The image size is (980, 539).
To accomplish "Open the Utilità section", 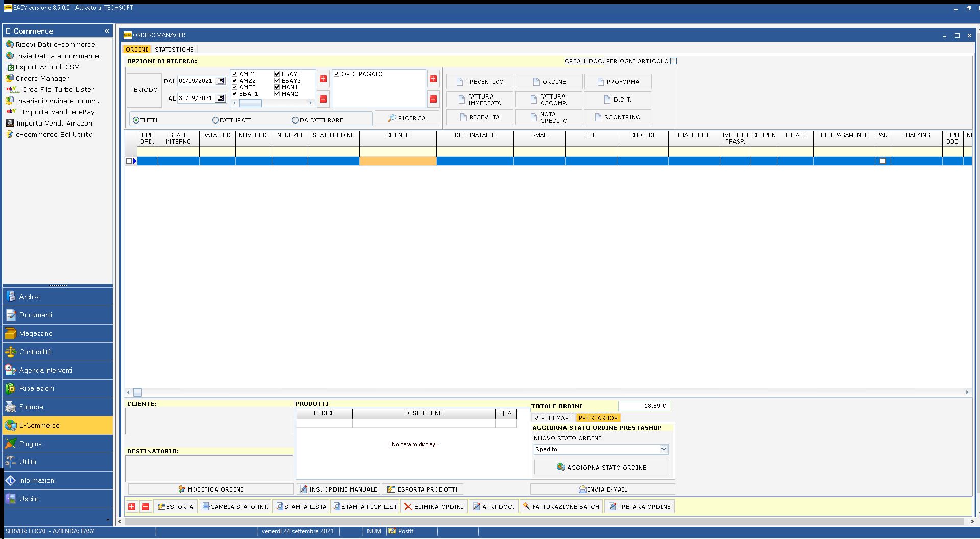I will pos(58,462).
